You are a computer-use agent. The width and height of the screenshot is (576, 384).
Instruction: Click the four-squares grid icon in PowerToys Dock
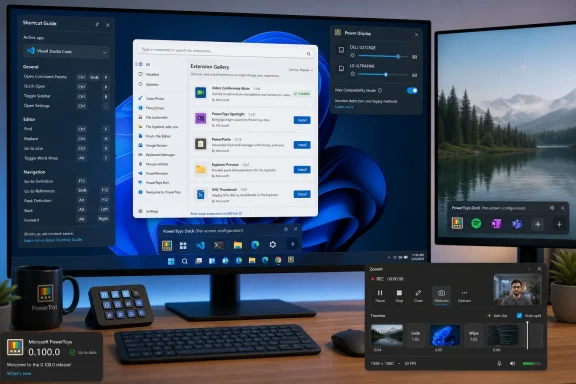point(183,245)
